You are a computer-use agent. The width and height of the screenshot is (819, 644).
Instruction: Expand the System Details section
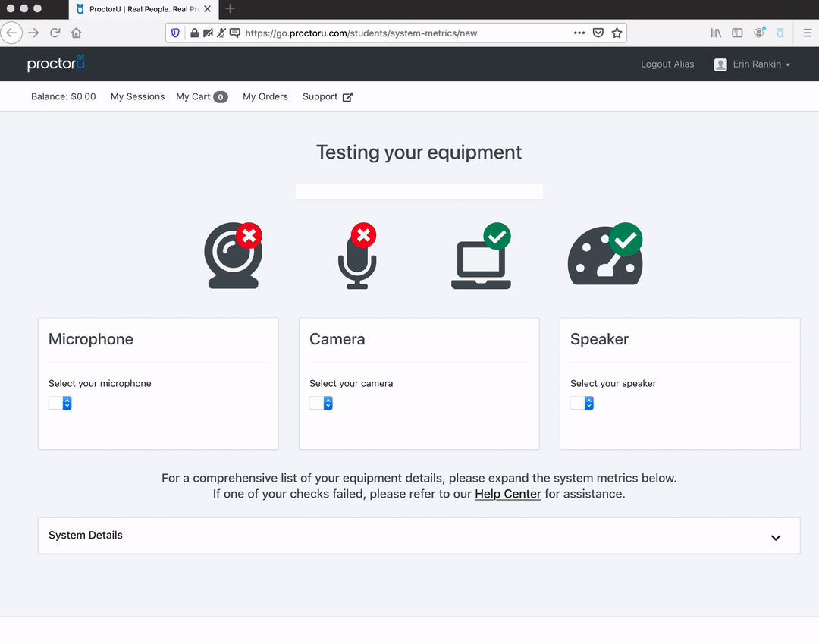(419, 536)
